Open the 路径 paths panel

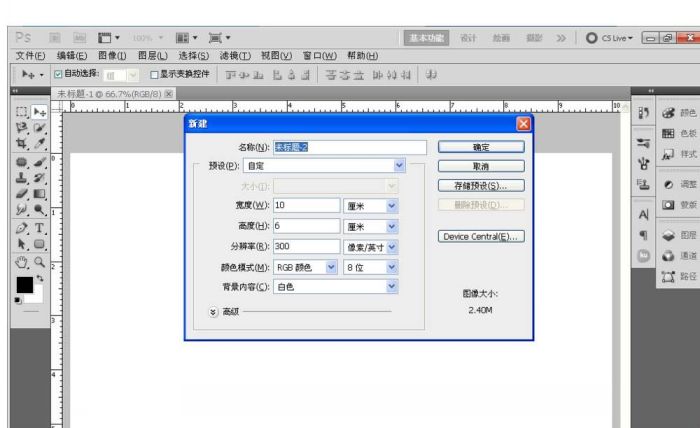tap(679, 277)
